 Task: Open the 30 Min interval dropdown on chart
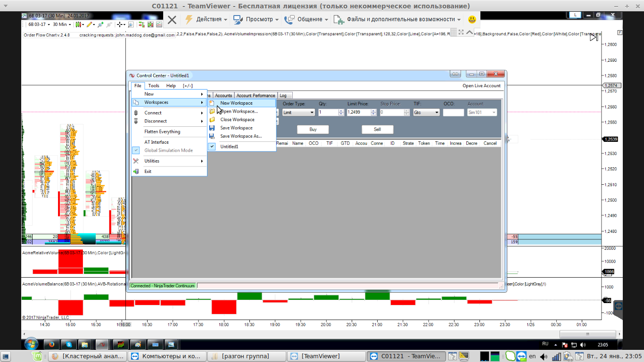coord(61,25)
